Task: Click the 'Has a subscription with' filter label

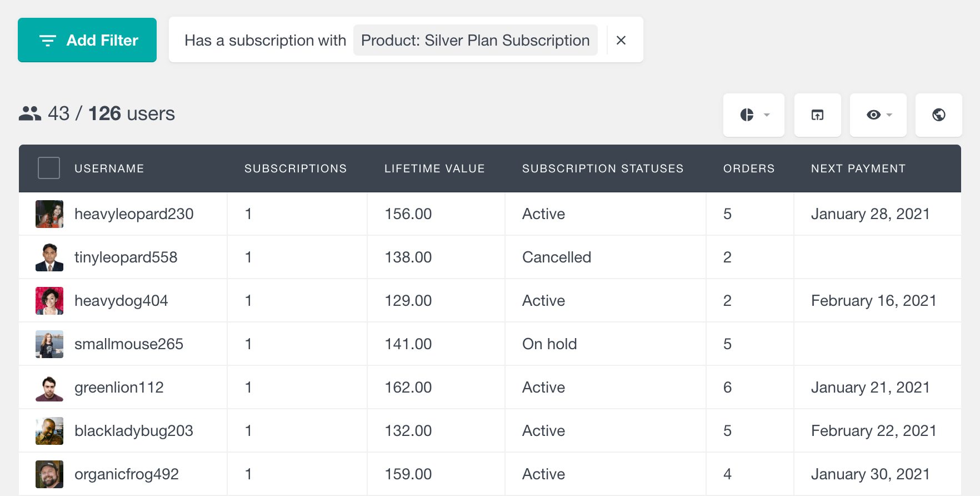Action: click(265, 40)
